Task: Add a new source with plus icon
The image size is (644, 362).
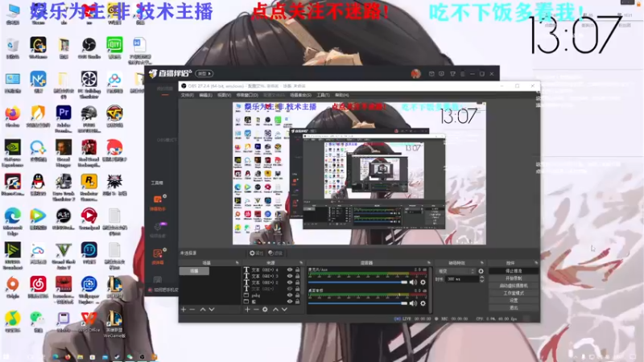Action: point(247,310)
